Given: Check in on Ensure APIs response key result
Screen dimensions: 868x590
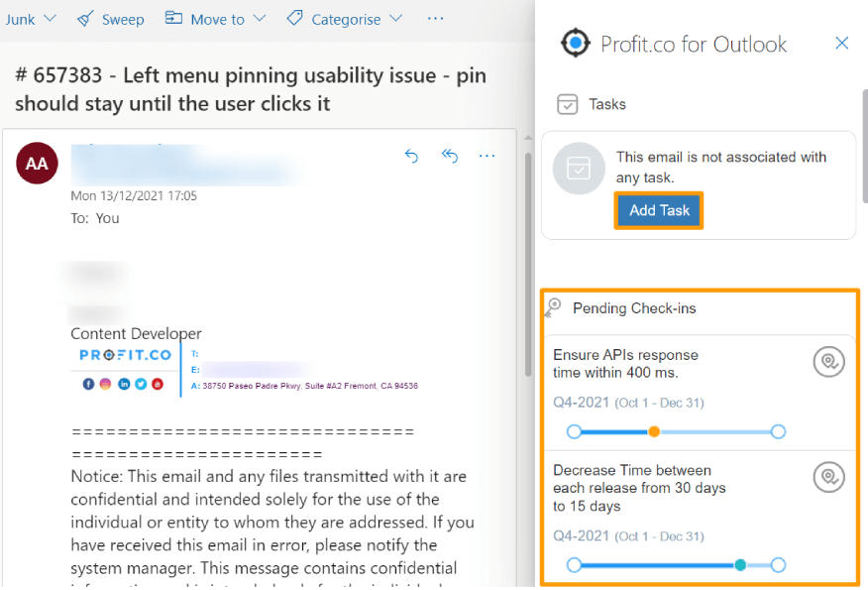Looking at the screenshot, I should [828, 362].
